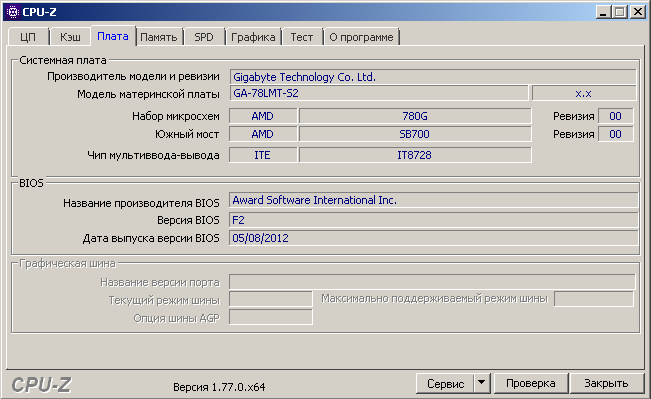Click the Закрыть button
The height and width of the screenshot is (399, 651).
[x=606, y=383]
